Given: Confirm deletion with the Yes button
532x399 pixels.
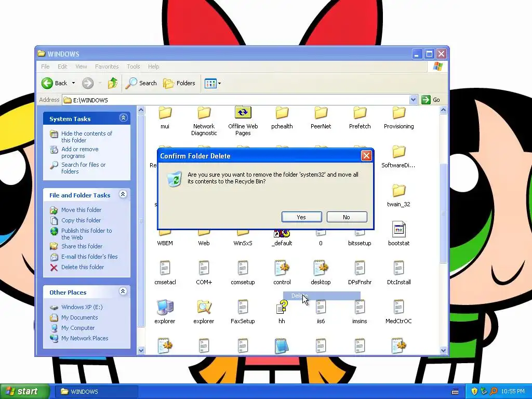Looking at the screenshot, I should pyautogui.click(x=302, y=217).
